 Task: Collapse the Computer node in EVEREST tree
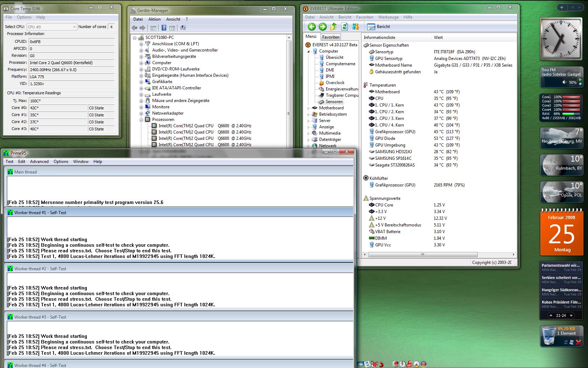(308, 52)
